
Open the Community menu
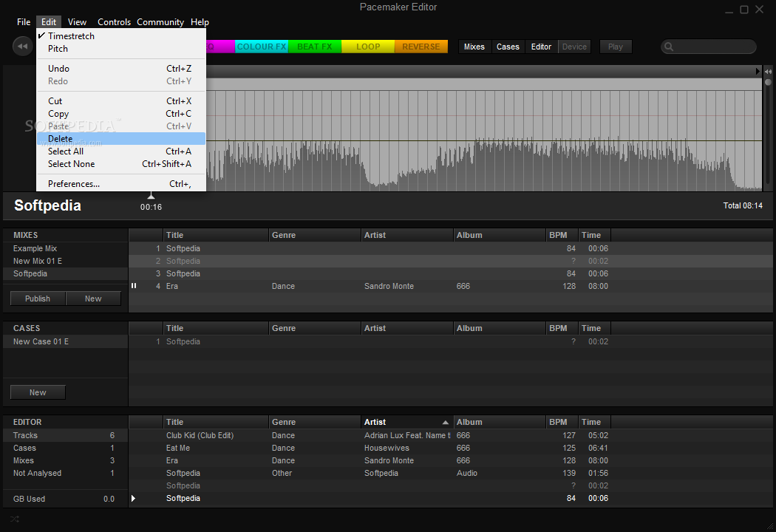(160, 21)
